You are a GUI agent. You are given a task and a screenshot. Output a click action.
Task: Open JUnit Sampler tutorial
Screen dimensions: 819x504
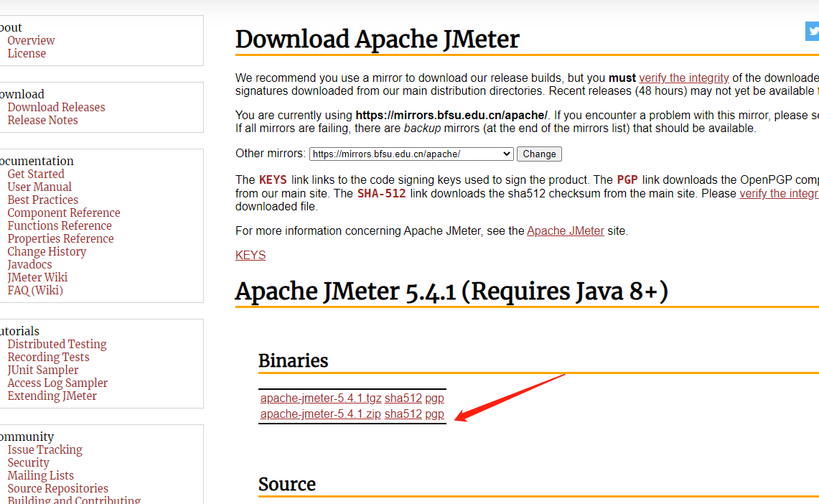coord(43,370)
